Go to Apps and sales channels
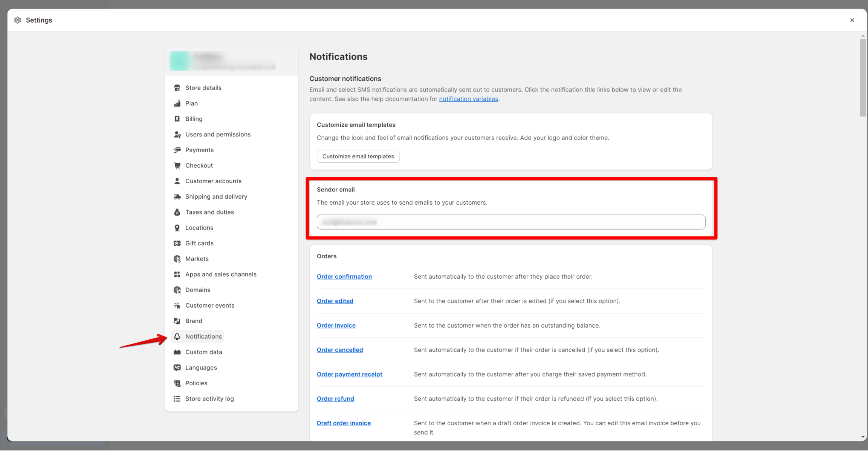 221,274
